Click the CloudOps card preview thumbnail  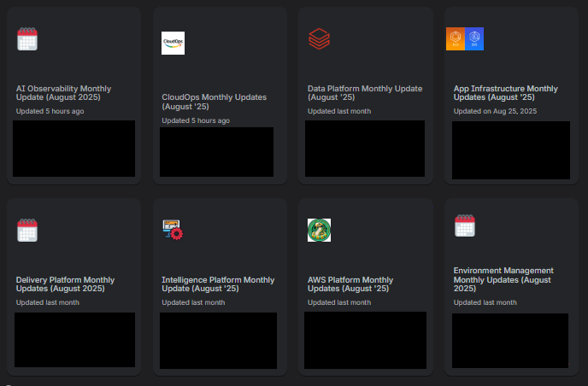pos(216,152)
